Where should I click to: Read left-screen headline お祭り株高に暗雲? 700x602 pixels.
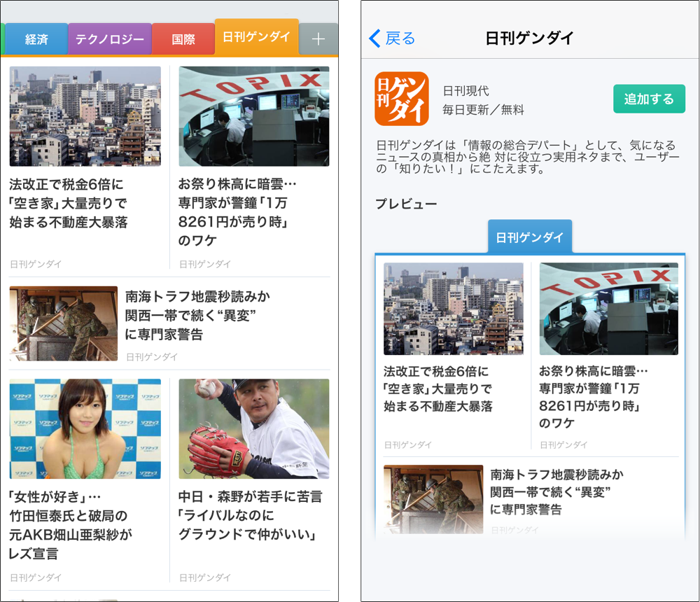pos(237,212)
